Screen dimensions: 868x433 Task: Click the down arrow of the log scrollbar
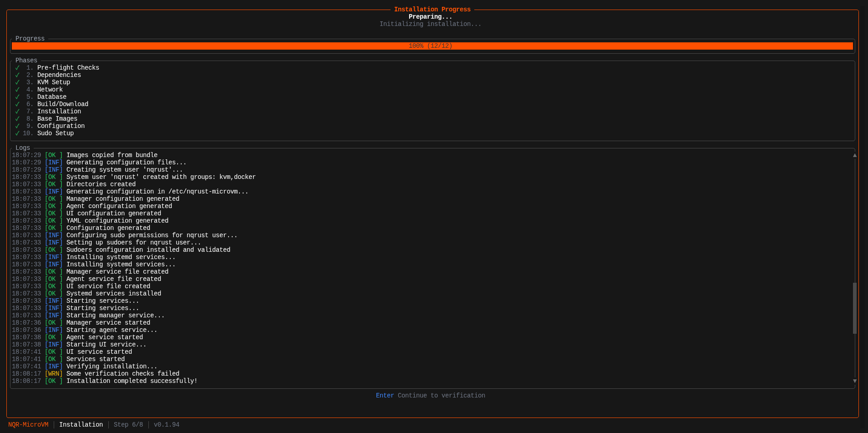tap(855, 381)
